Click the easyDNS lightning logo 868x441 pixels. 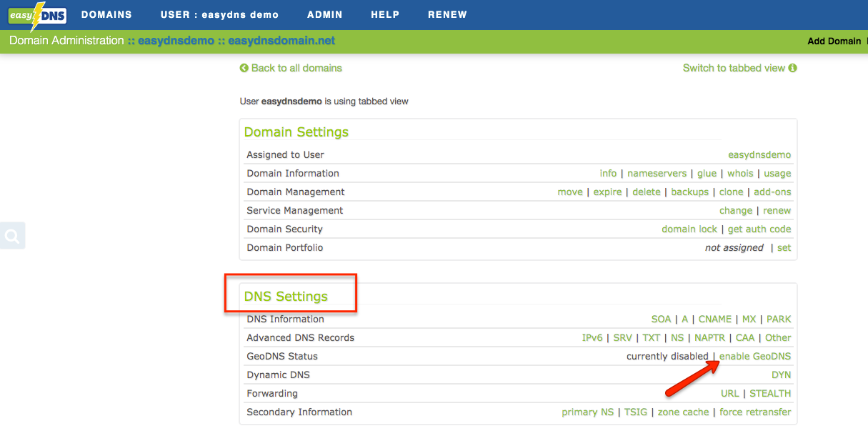click(x=36, y=14)
